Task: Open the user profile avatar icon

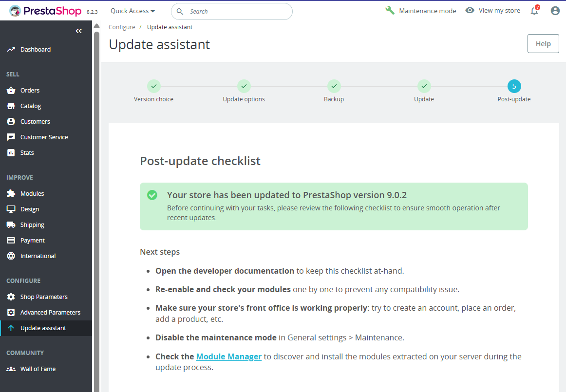Action: 555,11
